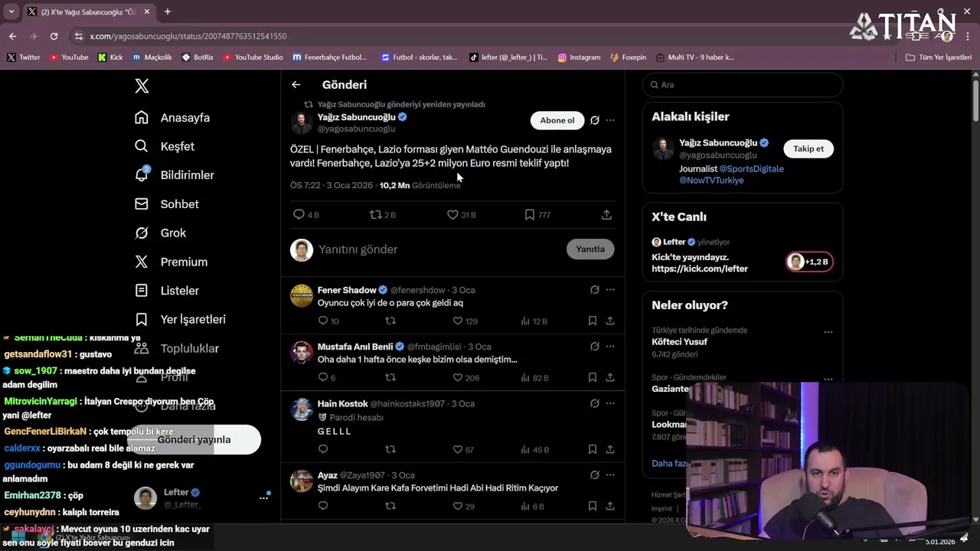The width and height of the screenshot is (980, 551).
Task: Open more menu on Ayaz reply
Action: (610, 475)
